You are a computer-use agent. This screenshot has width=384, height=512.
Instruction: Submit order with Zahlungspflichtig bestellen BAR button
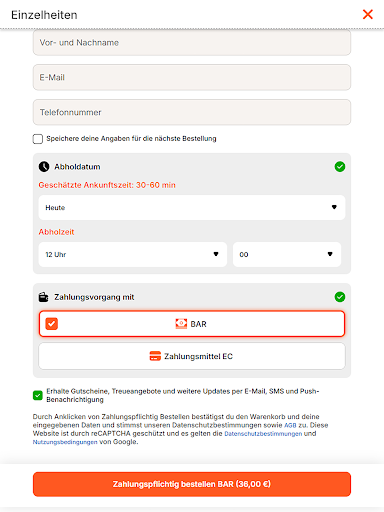192,484
